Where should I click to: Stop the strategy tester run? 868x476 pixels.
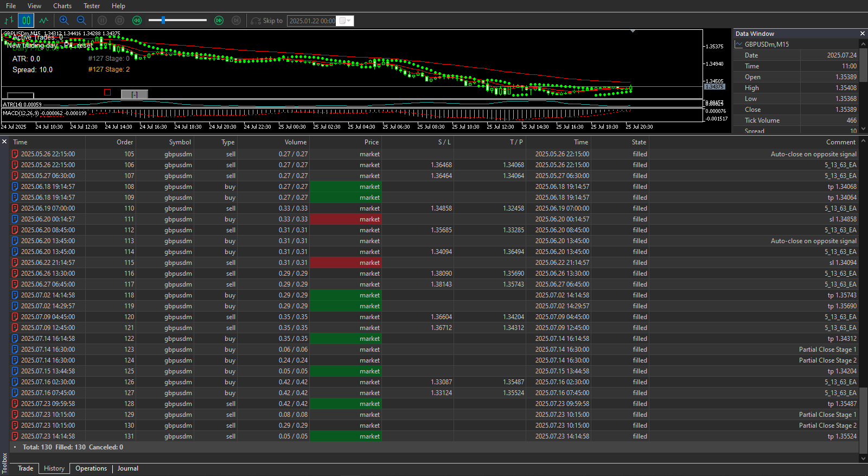point(120,21)
